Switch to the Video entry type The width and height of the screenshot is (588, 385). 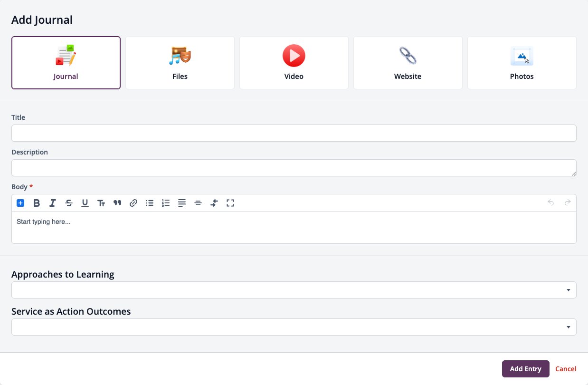[x=294, y=63]
